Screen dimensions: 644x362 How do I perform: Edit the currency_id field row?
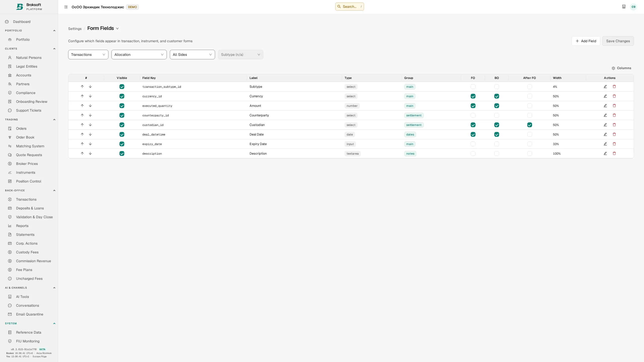[x=605, y=96]
